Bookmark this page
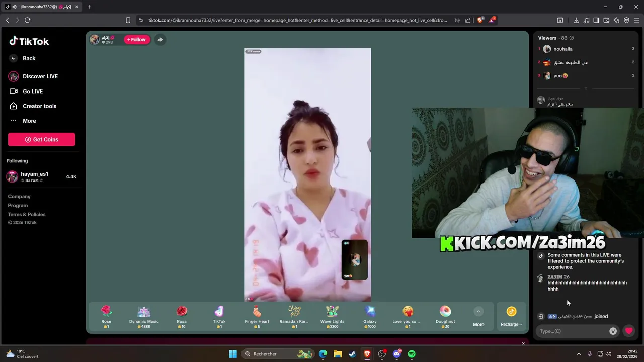Screen dimensions: 644x362 [x=128, y=20]
